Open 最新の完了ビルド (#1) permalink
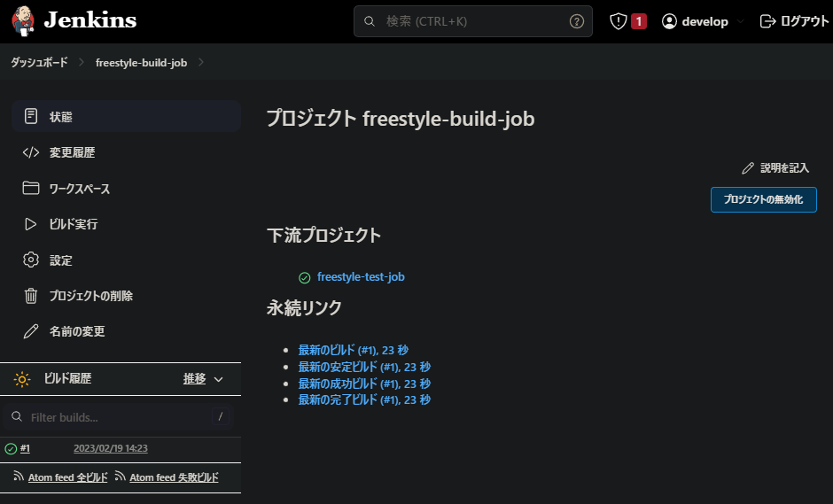This screenshot has height=504, width=833. [x=364, y=399]
